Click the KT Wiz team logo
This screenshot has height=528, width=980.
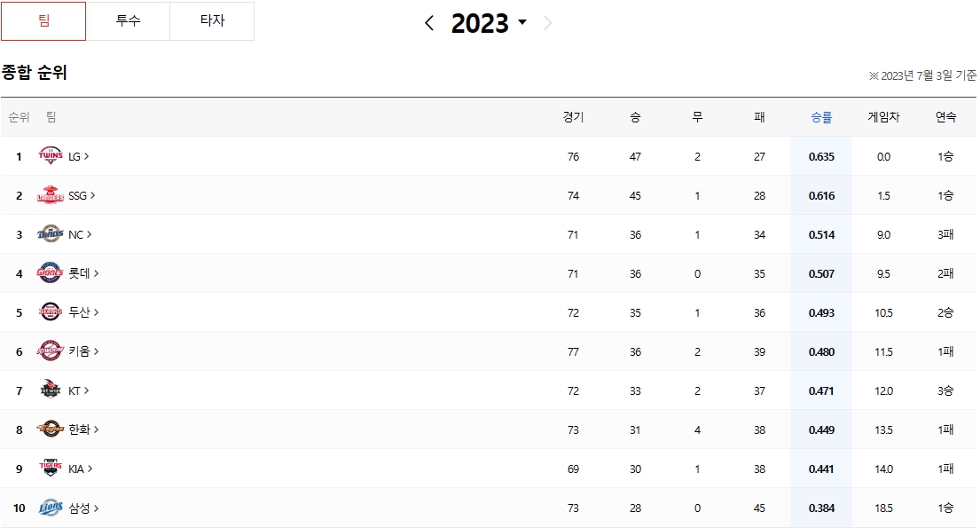coord(50,390)
